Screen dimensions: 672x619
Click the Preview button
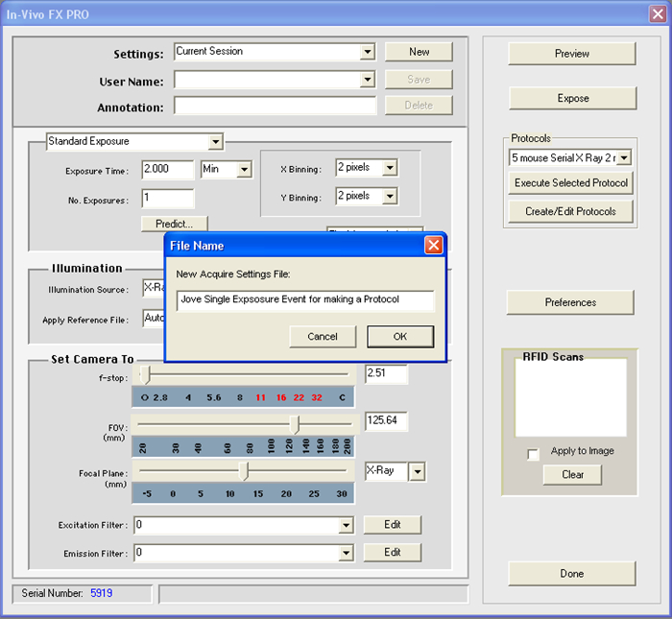[572, 54]
